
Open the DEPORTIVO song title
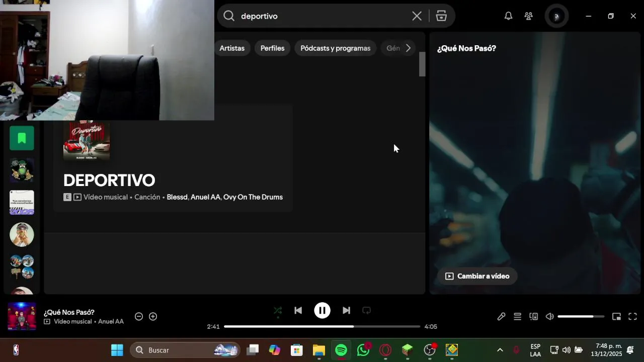pos(109,180)
